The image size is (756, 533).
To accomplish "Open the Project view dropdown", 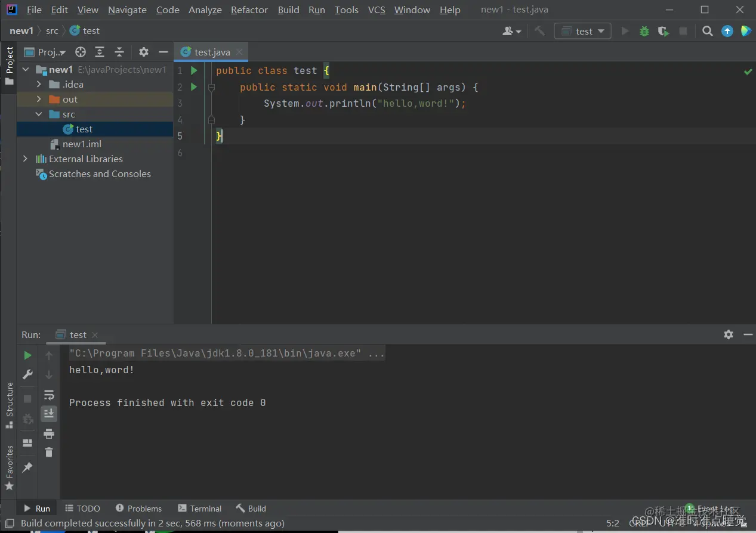I will coord(45,52).
